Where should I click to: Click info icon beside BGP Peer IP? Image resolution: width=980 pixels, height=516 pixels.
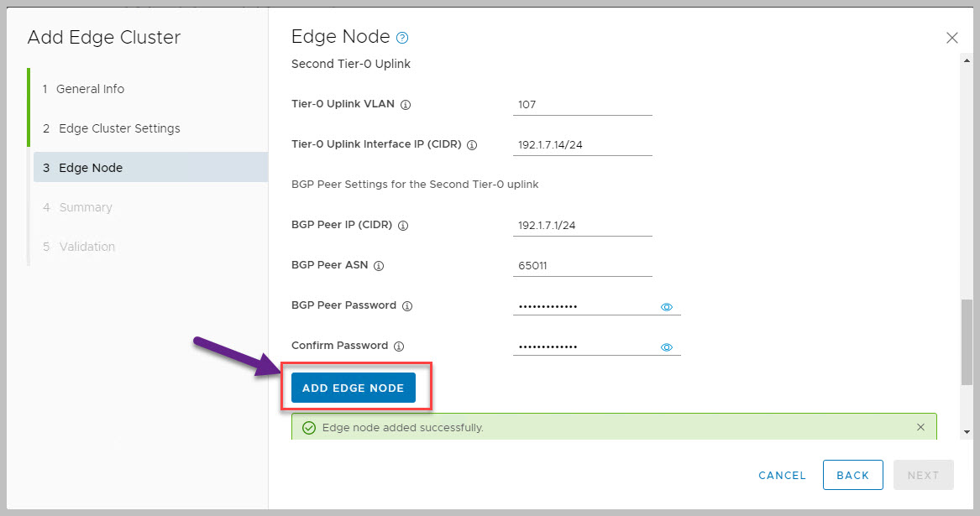pos(403,226)
